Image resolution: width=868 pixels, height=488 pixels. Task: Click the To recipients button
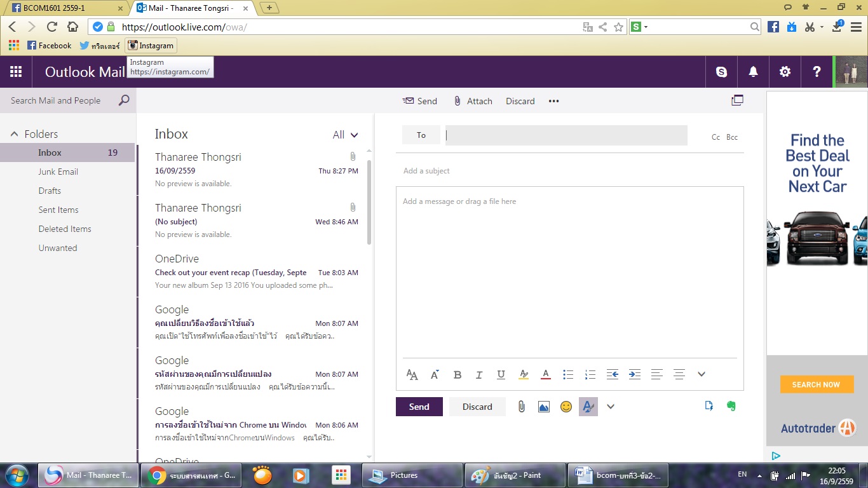(x=421, y=135)
